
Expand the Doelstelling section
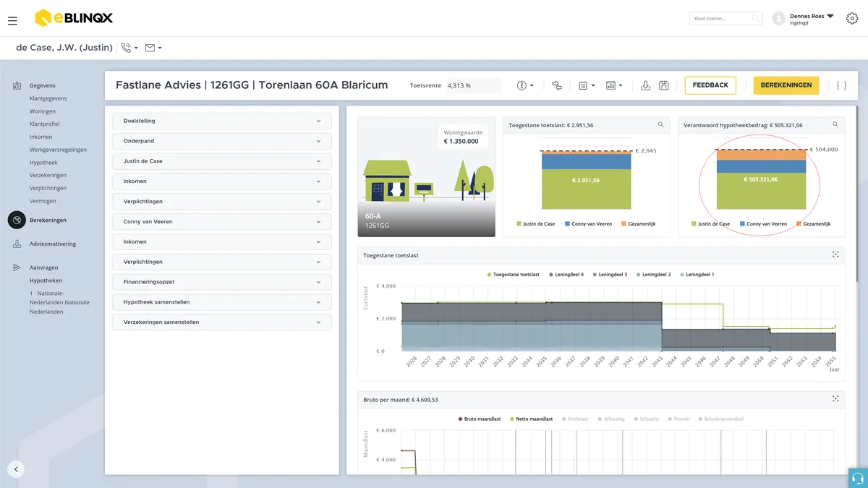tap(222, 121)
